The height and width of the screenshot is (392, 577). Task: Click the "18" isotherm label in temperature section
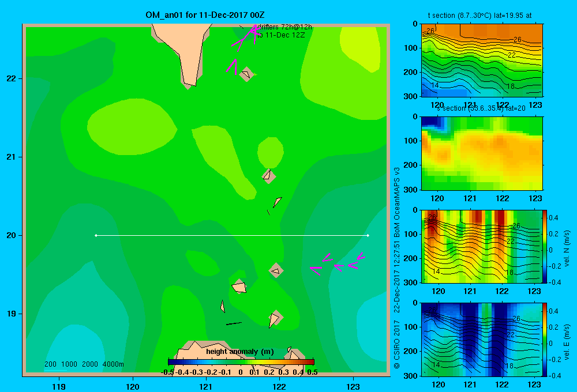pyautogui.click(x=511, y=86)
